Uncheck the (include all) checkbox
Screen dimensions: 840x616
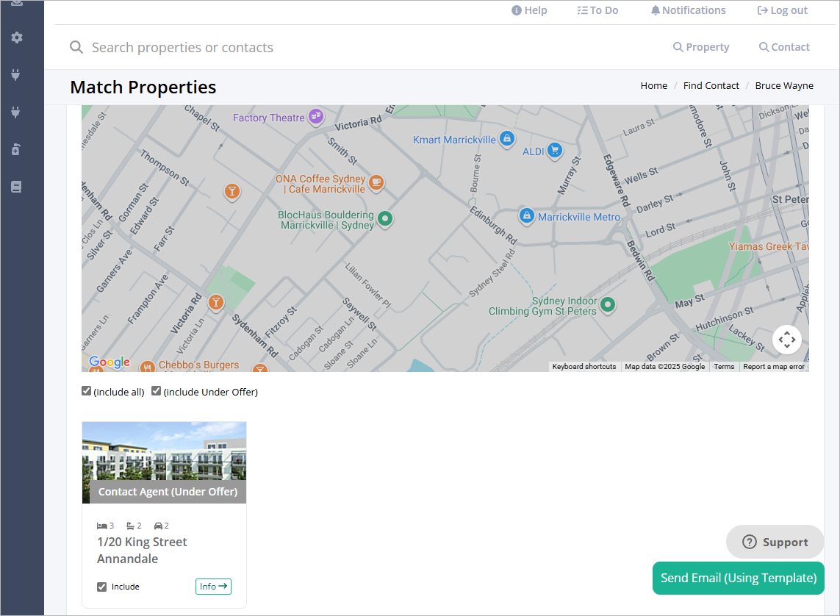pos(86,391)
